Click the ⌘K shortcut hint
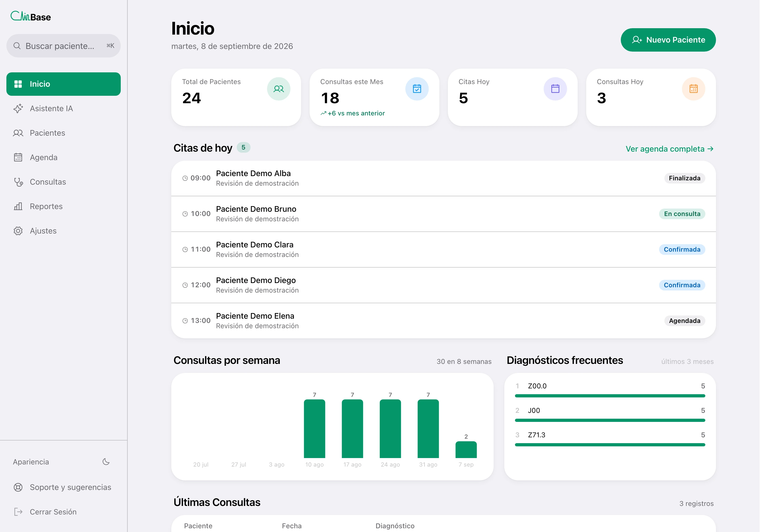 (110, 46)
